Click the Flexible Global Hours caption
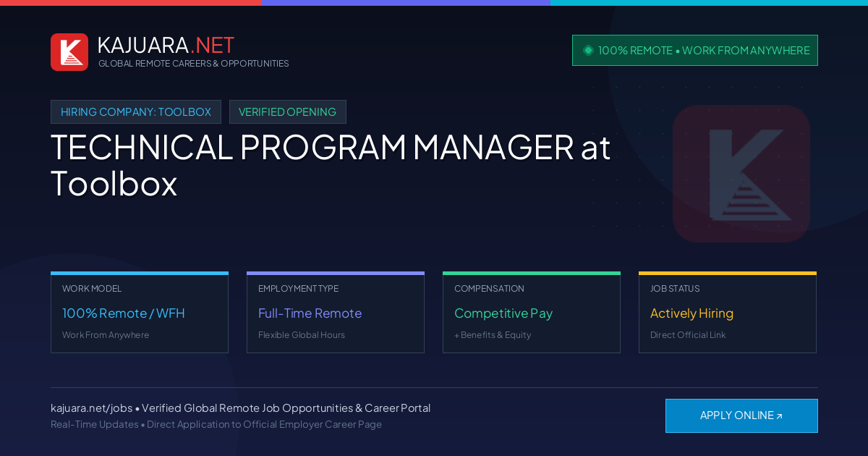The image size is (868, 456). [x=302, y=335]
